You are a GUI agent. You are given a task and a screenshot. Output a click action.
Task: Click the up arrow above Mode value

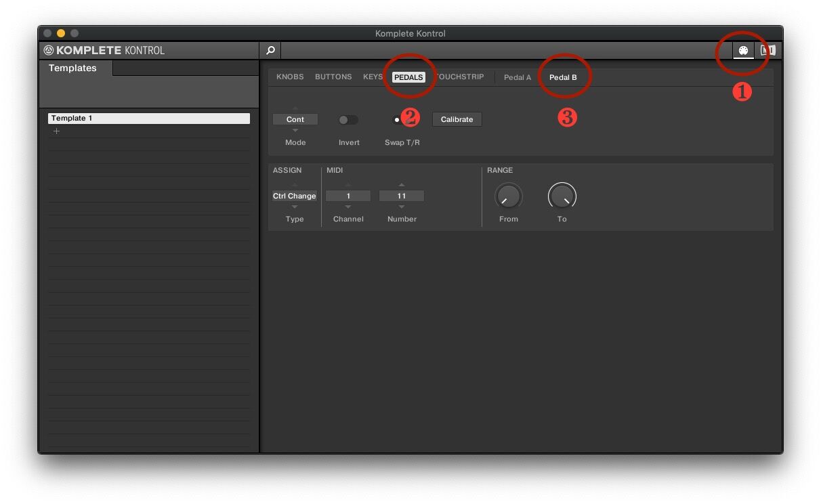coord(295,108)
